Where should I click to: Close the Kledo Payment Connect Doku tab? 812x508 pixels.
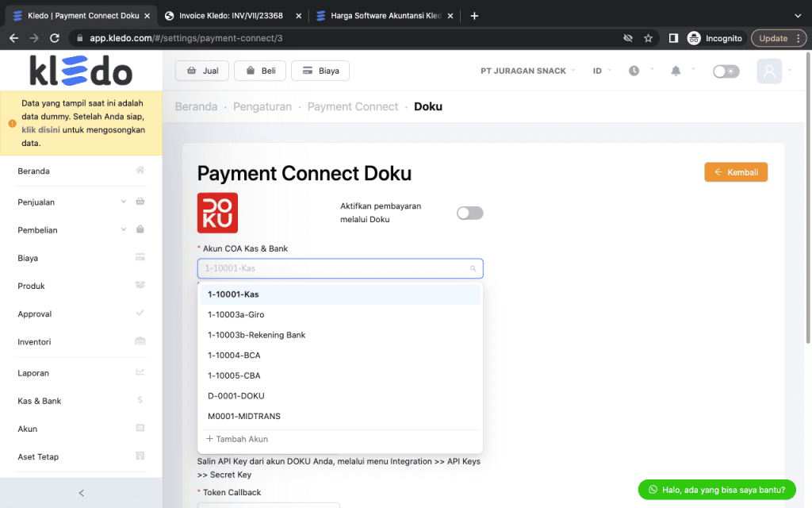(147, 16)
